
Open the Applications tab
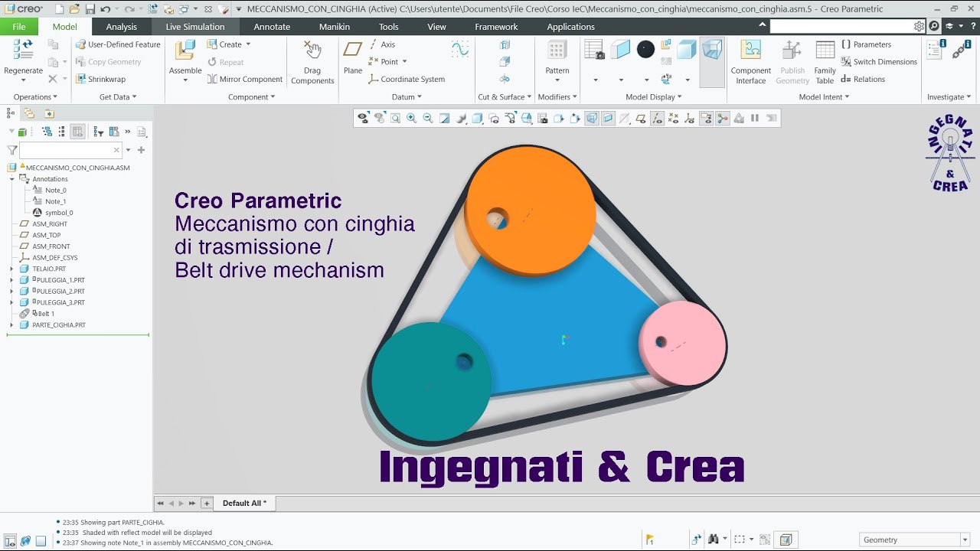(570, 27)
